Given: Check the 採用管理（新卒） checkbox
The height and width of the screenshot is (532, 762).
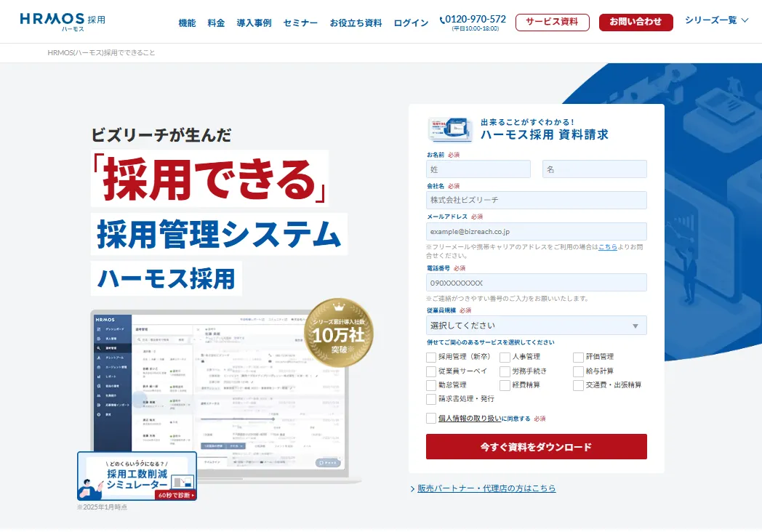Looking at the screenshot, I should [x=431, y=357].
